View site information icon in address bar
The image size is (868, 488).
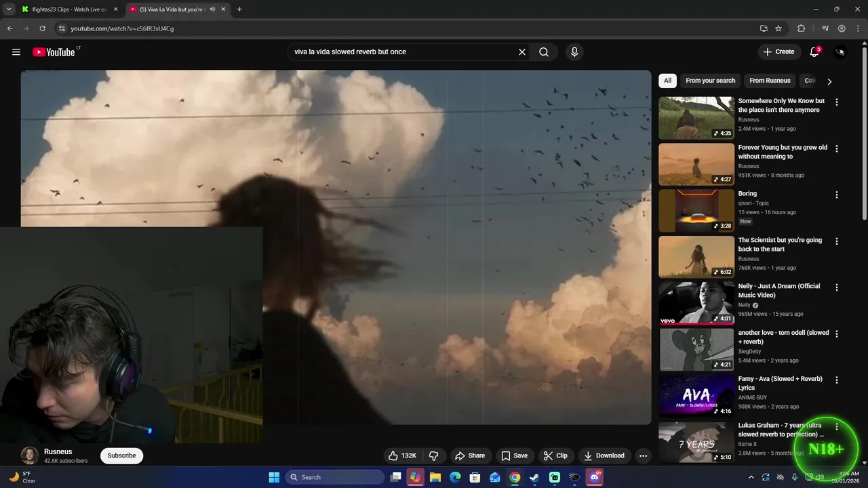coord(62,28)
